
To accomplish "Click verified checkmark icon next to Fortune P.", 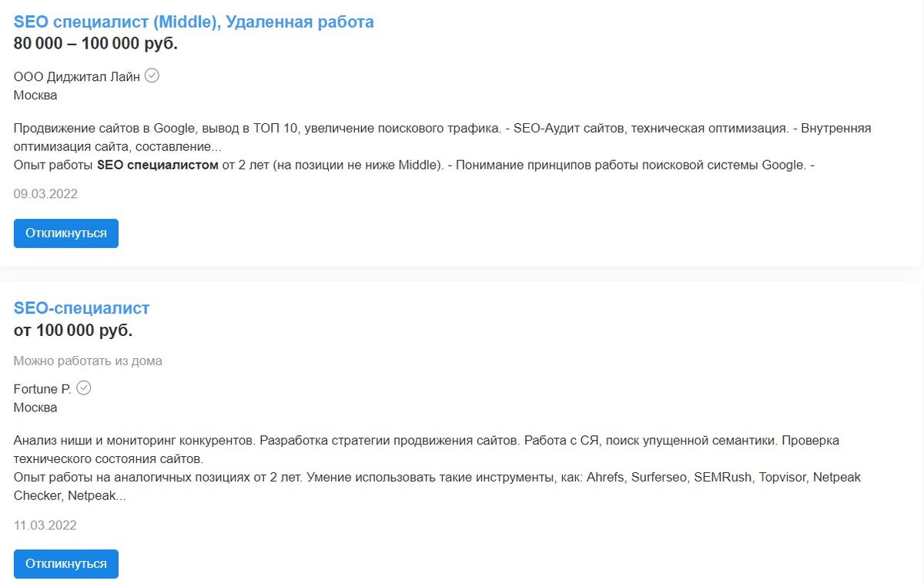I will click(84, 388).
